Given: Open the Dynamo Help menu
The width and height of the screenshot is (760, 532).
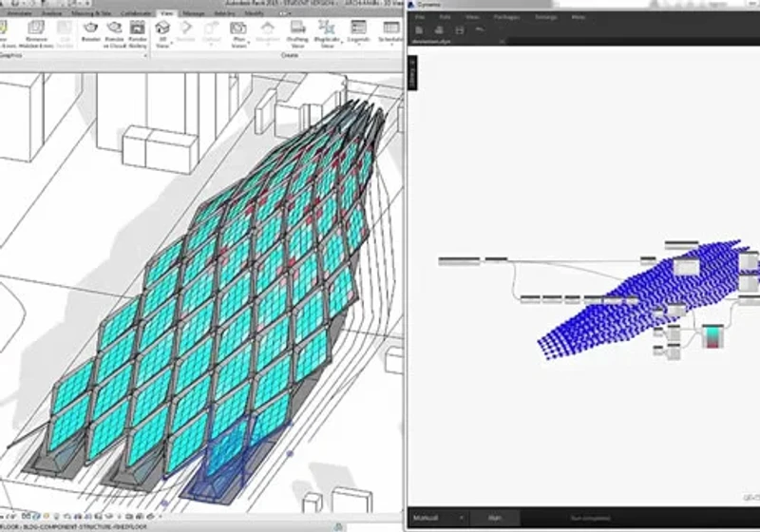Looking at the screenshot, I should [x=578, y=17].
